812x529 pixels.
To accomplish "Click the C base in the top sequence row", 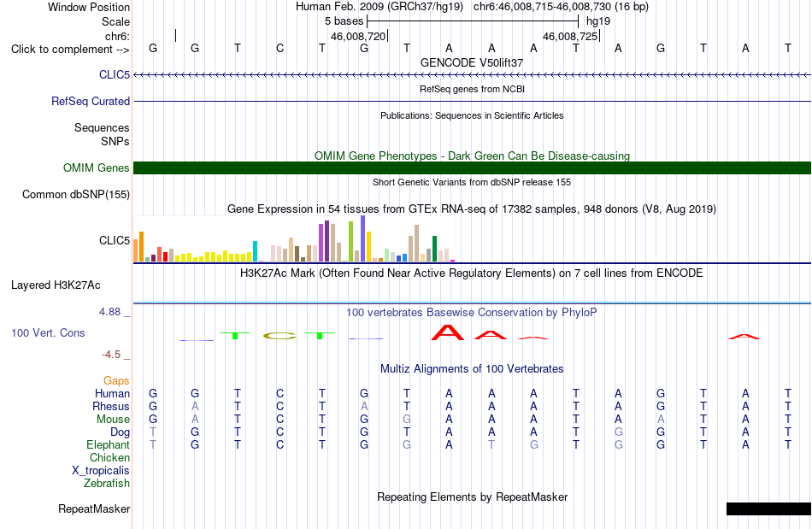I will pos(279,48).
